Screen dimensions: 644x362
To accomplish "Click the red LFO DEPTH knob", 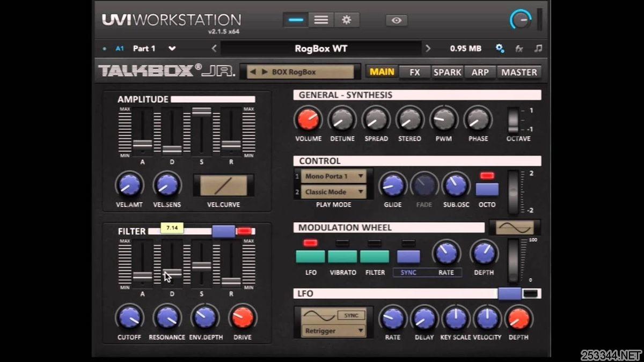I will point(518,319).
